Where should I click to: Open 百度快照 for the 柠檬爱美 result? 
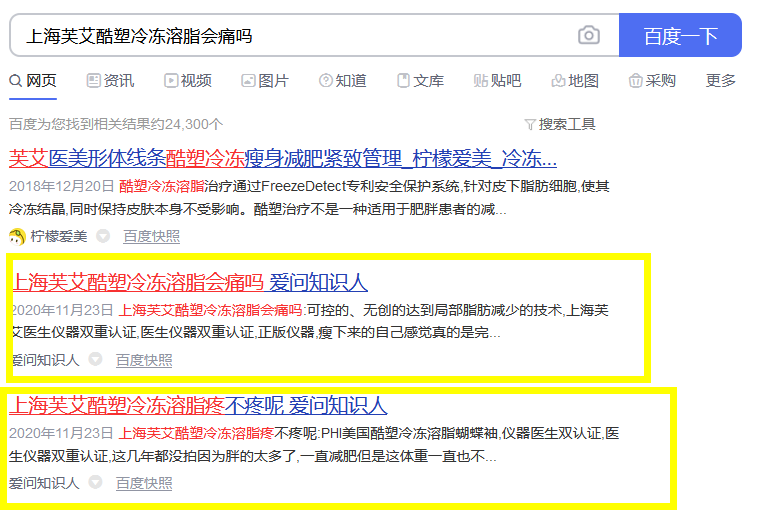152,236
